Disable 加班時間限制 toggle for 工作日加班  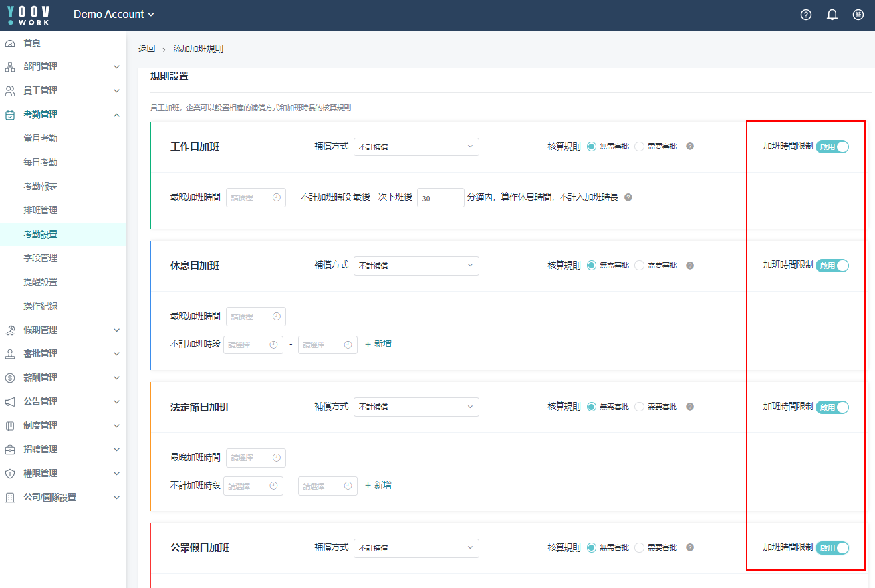pos(832,147)
